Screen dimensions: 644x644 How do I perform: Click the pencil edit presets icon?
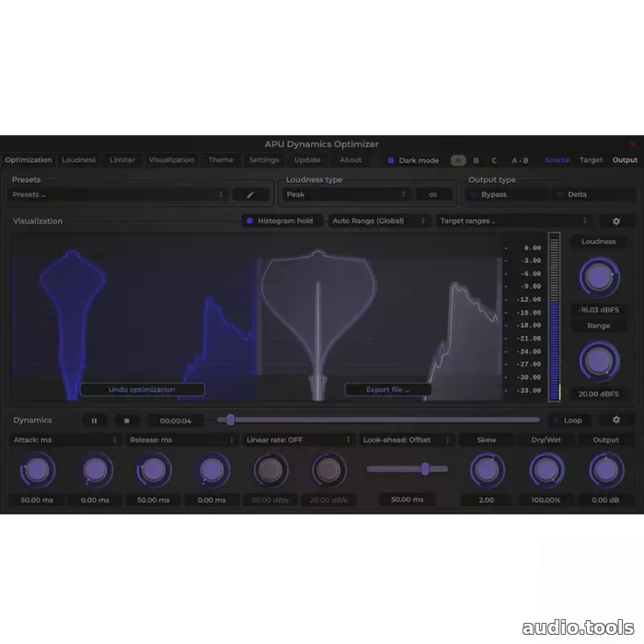(x=250, y=195)
